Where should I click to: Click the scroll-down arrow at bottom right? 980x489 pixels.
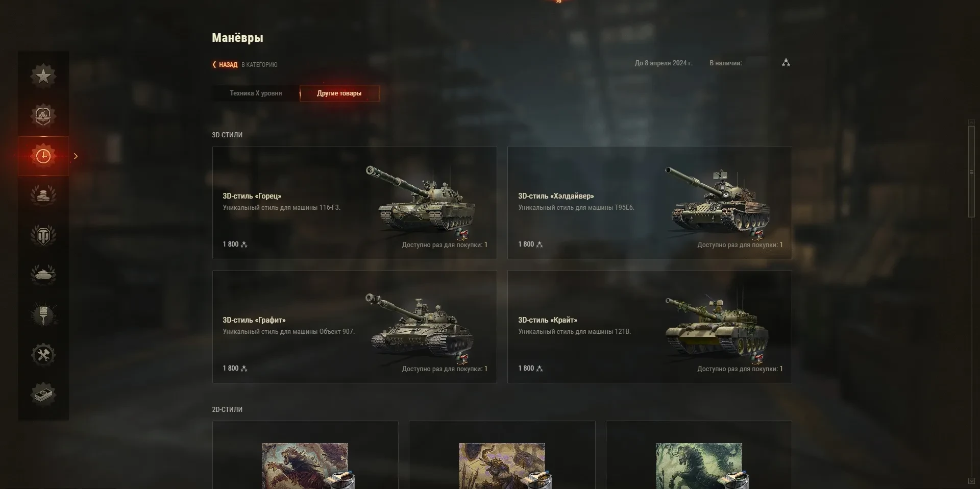971,481
